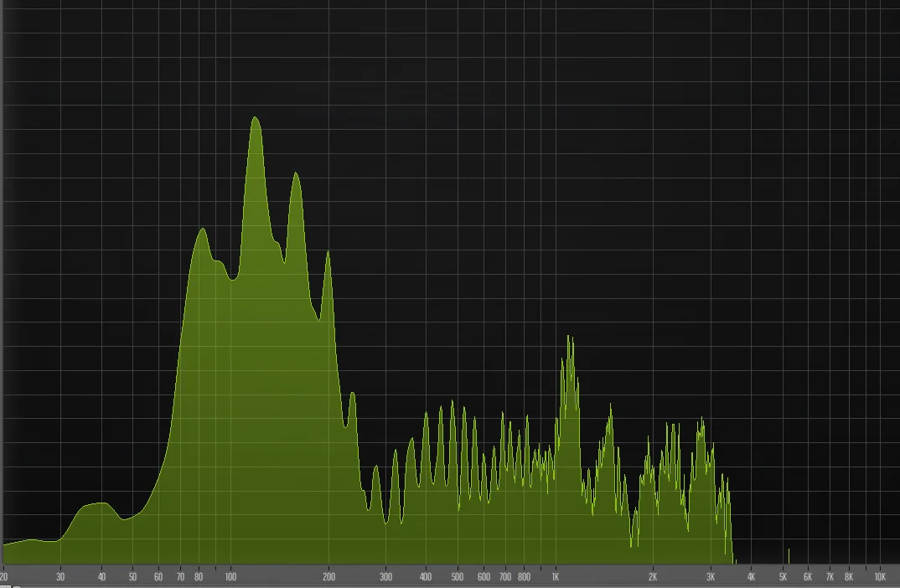Select the 500 Hz axis label
The width and height of the screenshot is (900, 588).
[458, 577]
